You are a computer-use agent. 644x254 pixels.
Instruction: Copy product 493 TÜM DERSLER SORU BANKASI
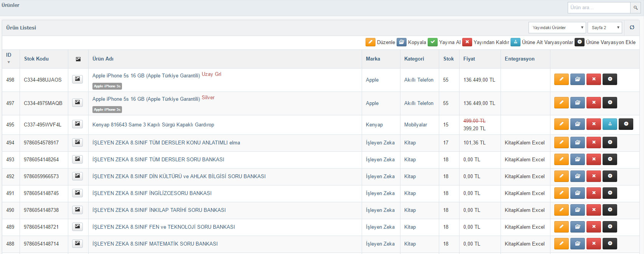[578, 159]
